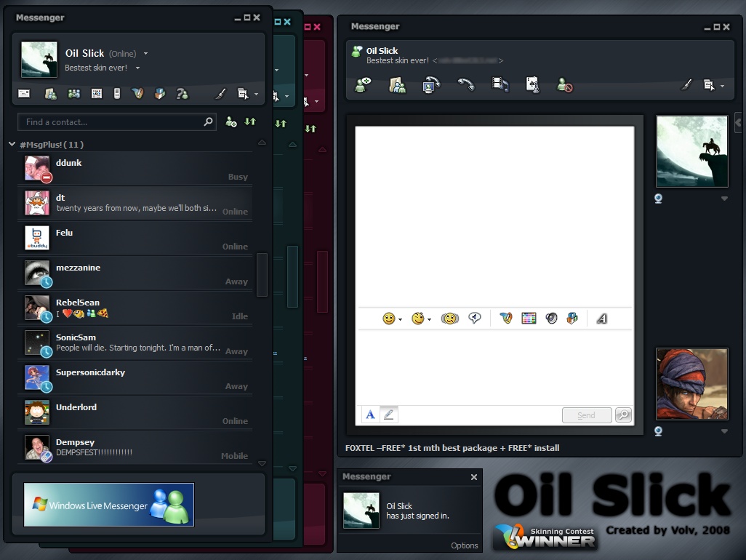Send a nudge from the chat toolbar
This screenshot has height=560, width=746.
click(450, 319)
